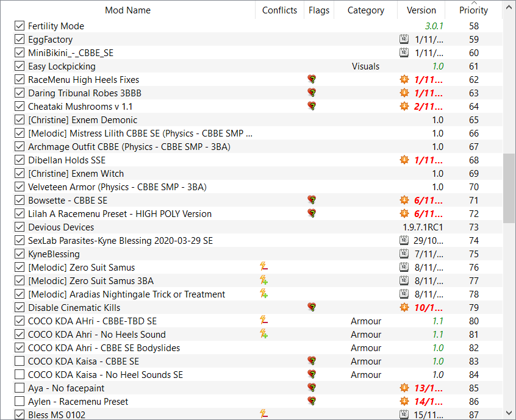Click the vertical scrollbar thumb
The width and height of the screenshot is (516, 420).
coord(509,188)
